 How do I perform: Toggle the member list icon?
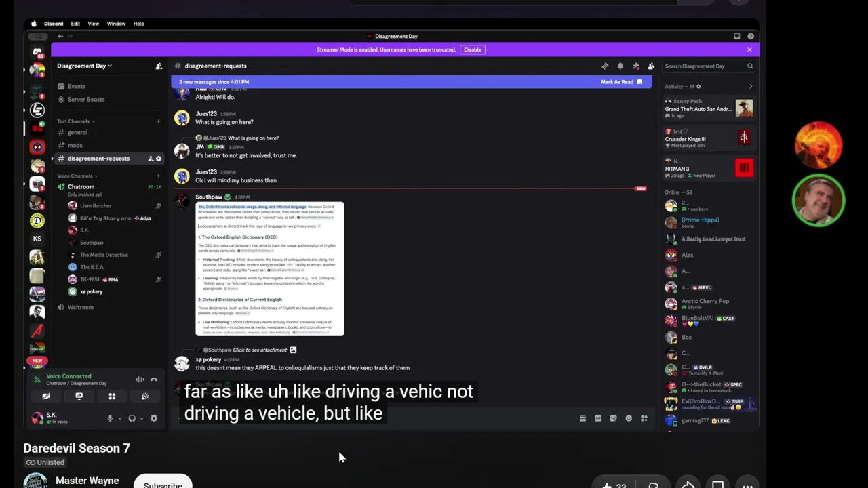[651, 66]
